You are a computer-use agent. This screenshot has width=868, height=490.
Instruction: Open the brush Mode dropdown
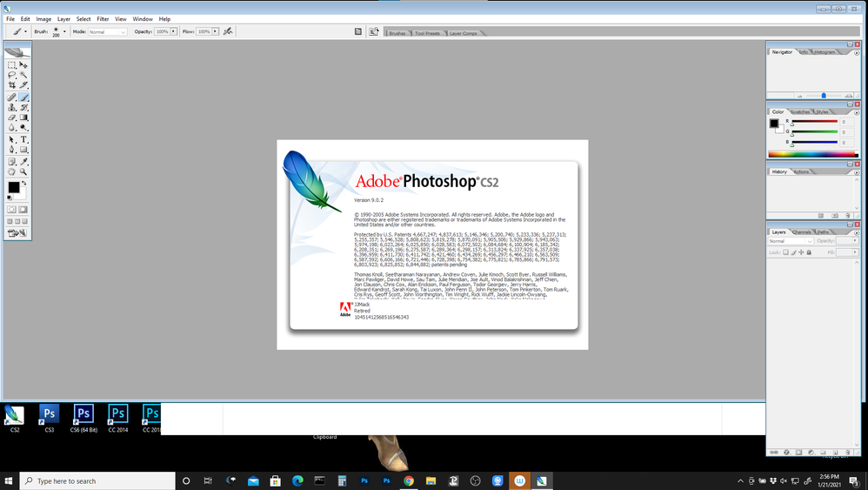107,32
